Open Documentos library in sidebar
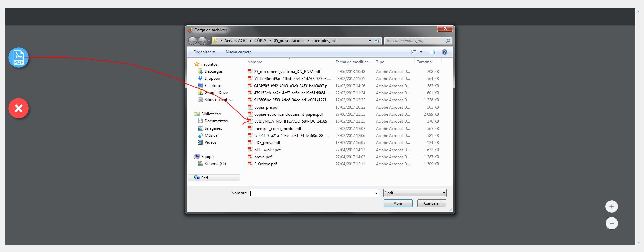 click(x=216, y=121)
